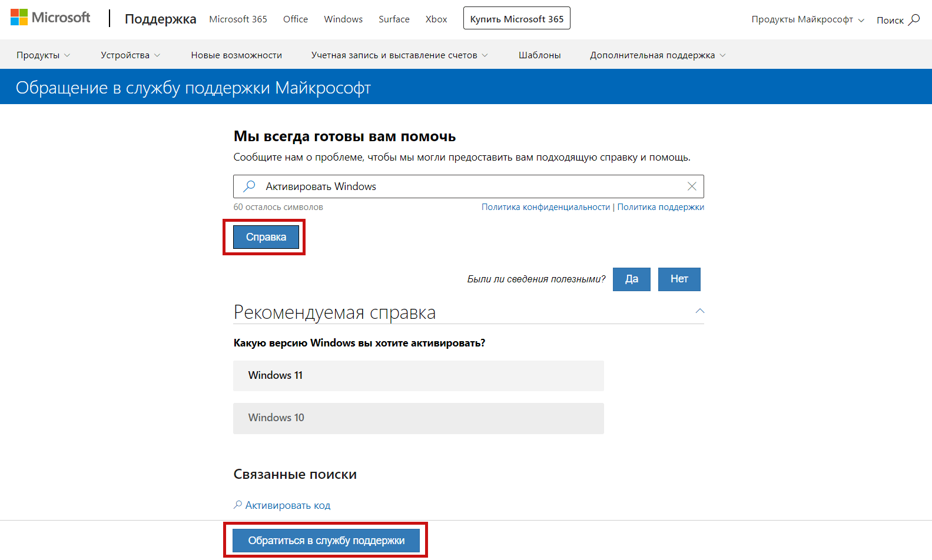Click magnifier icon inside the problem search box
The width and height of the screenshot is (932, 560).
tap(250, 186)
